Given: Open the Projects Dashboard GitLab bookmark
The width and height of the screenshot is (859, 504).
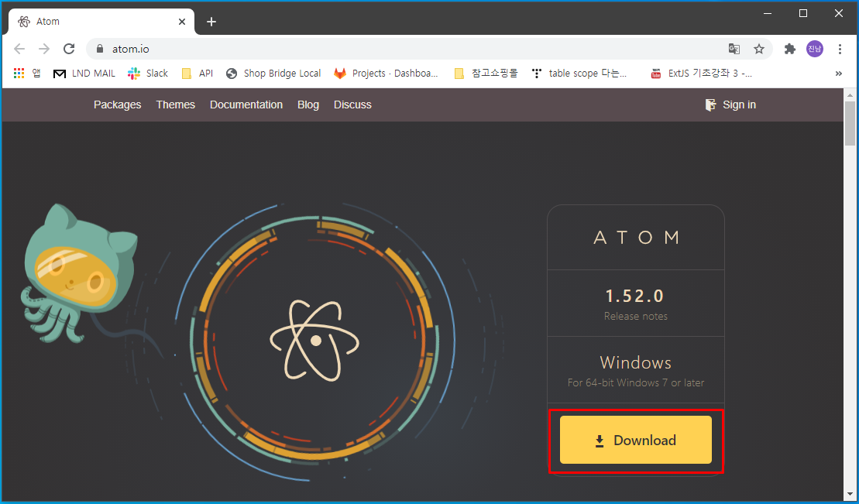Looking at the screenshot, I should (x=387, y=73).
